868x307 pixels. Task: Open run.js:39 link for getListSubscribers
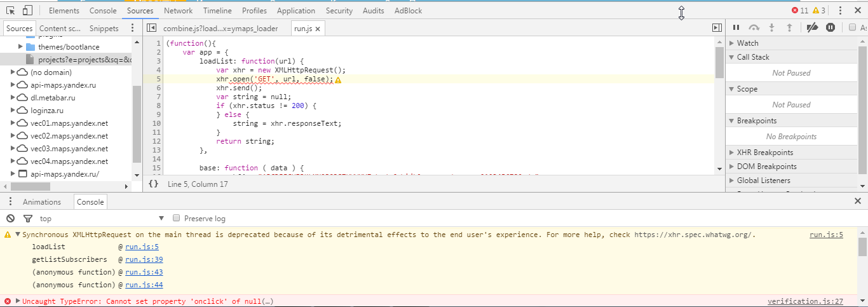(144, 259)
